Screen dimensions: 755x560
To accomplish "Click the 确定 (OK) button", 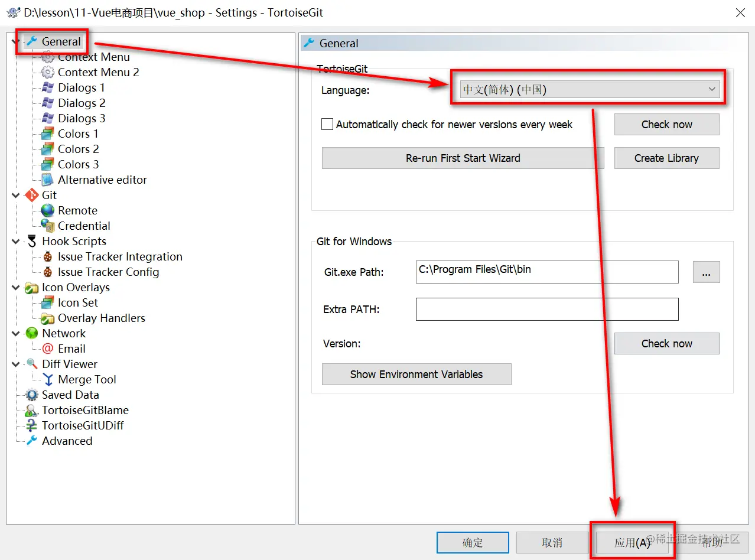I will coord(473,542).
